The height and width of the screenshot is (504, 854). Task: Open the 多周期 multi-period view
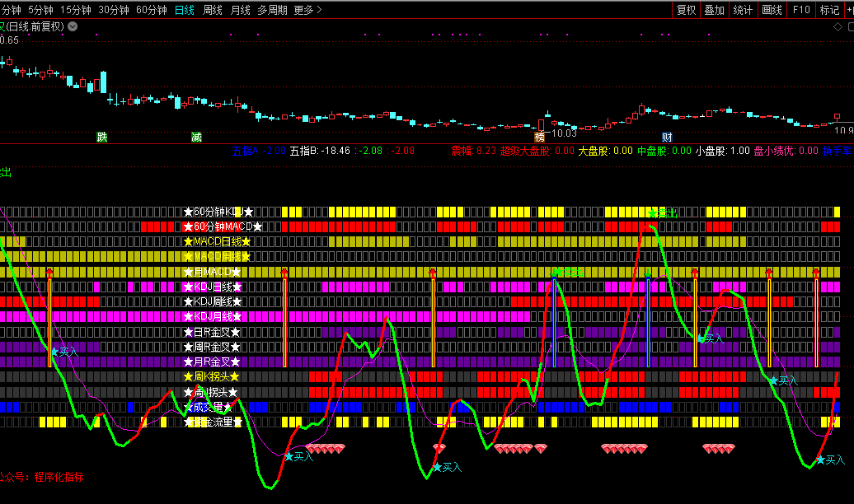tap(272, 10)
